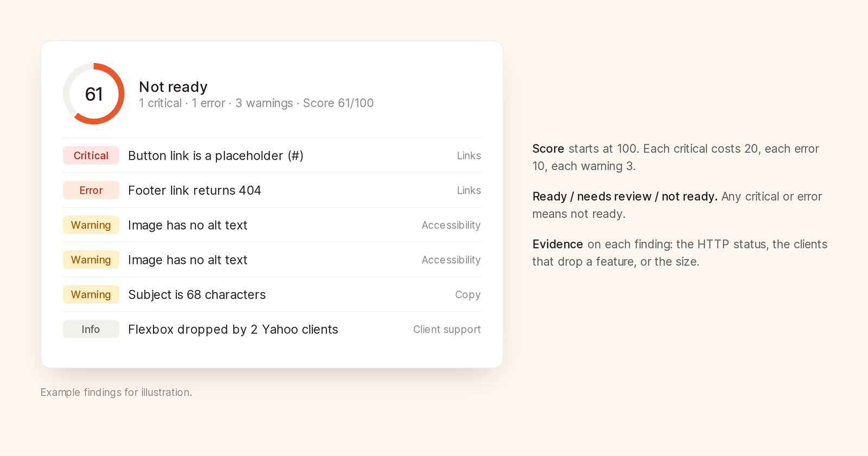This screenshot has width=868, height=456.
Task: Click the caption "Example findings for illustration."
Action: pos(116,392)
